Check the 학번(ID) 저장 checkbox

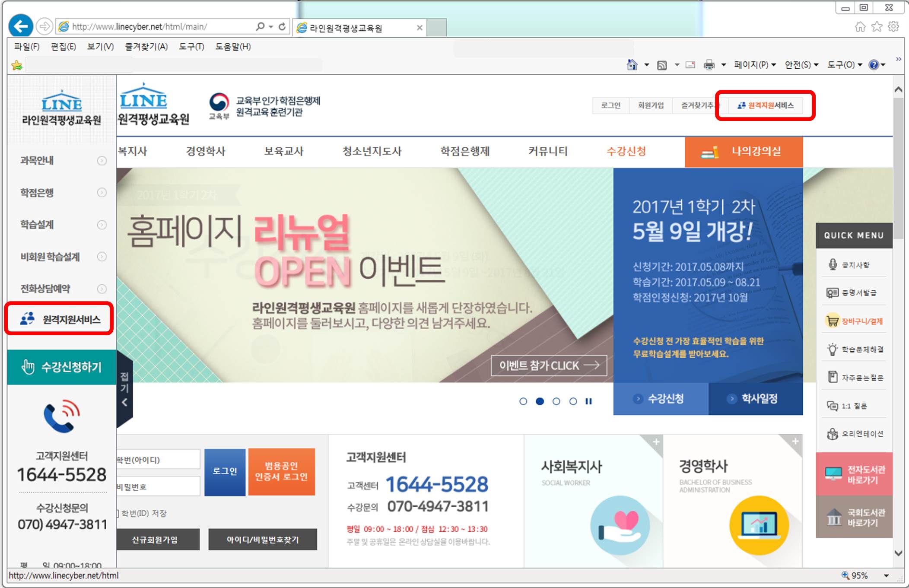click(117, 513)
